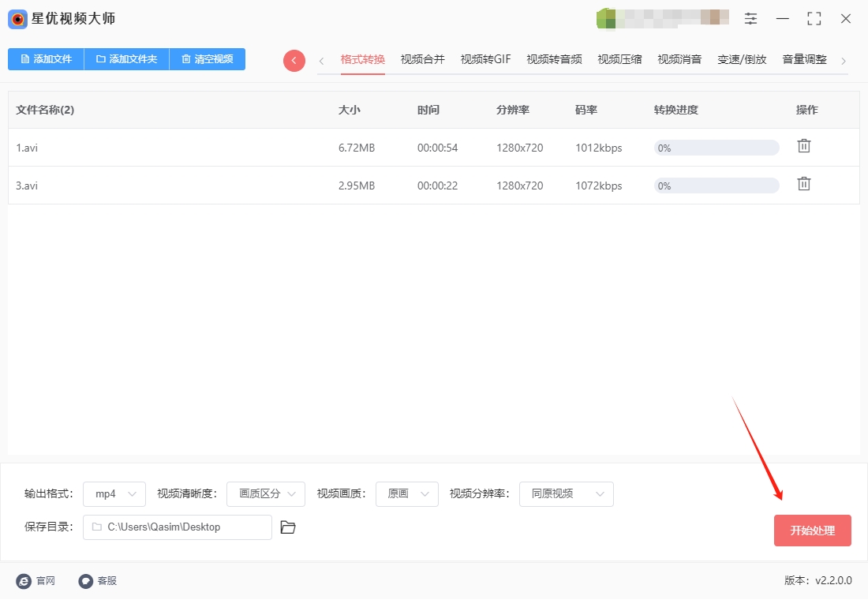The height and width of the screenshot is (600, 868).
Task: Switch to 音量调整 tab
Action: click(x=804, y=59)
